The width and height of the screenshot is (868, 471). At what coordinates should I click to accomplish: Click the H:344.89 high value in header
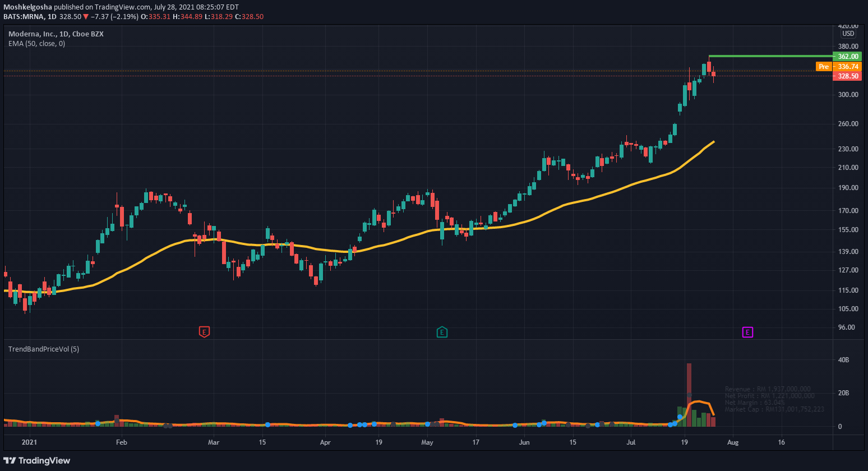(187, 16)
